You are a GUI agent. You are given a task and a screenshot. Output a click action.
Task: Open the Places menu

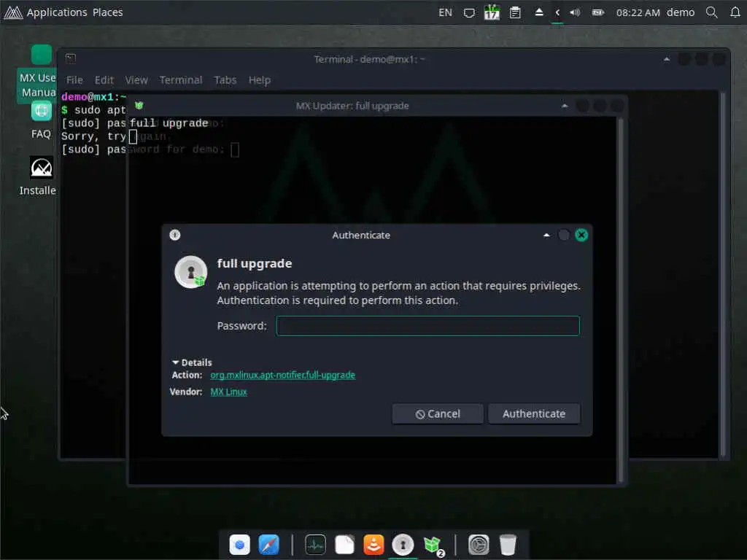tap(108, 12)
